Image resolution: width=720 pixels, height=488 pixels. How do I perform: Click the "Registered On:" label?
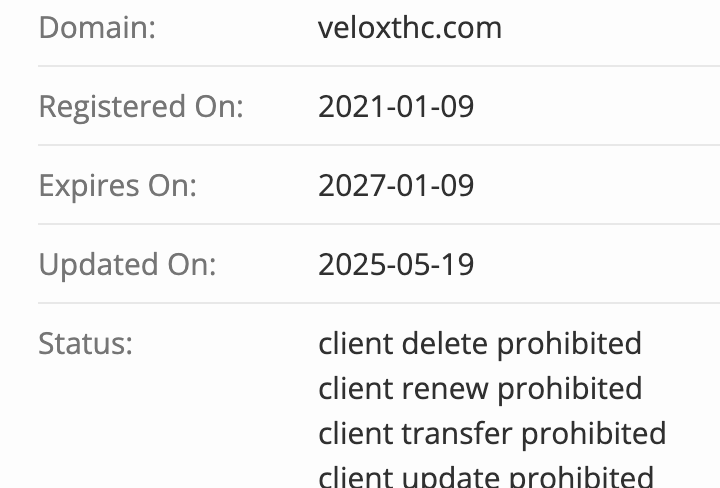140,106
